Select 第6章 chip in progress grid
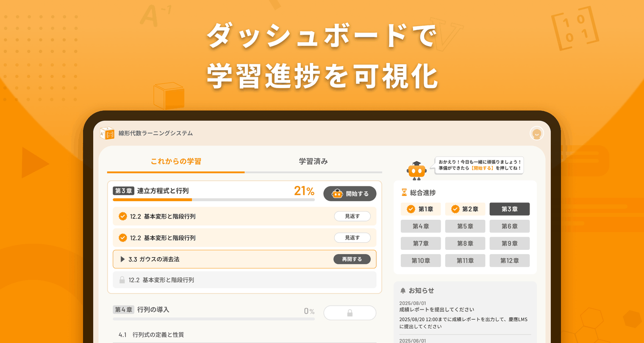The width and height of the screenshot is (644, 343). coord(510,226)
